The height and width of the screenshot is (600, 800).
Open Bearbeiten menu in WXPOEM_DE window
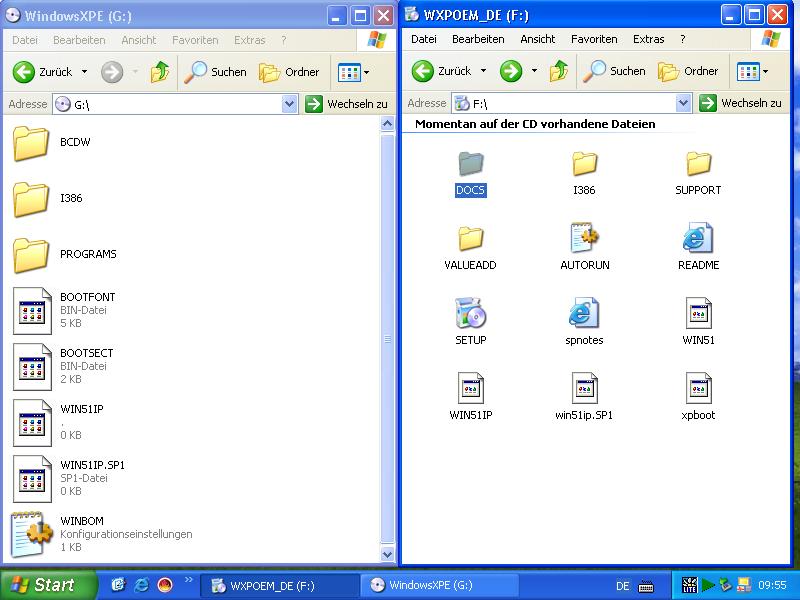[x=478, y=39]
